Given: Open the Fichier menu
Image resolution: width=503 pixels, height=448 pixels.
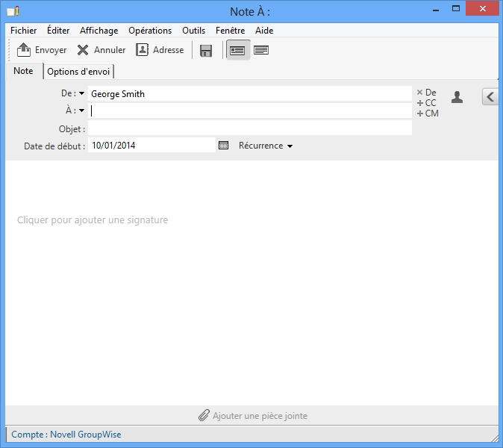Looking at the screenshot, I should click(x=23, y=31).
